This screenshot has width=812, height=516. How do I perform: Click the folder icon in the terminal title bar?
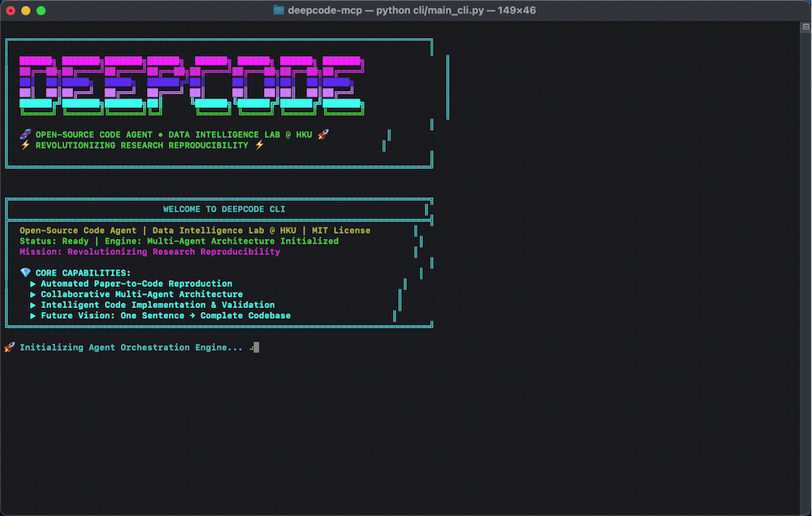pyautogui.click(x=278, y=10)
